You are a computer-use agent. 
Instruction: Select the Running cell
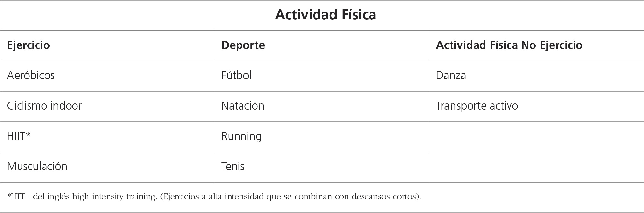tap(241, 136)
